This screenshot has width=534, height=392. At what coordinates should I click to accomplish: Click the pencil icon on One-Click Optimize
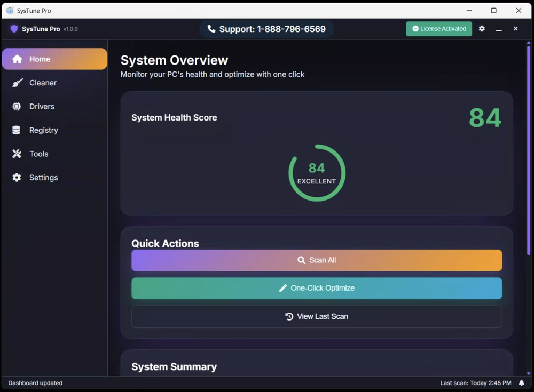[283, 288]
